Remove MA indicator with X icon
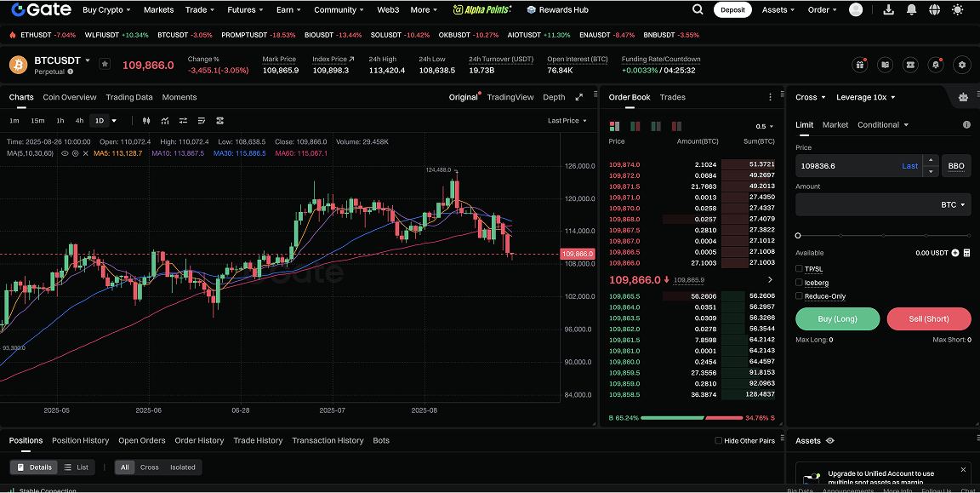The width and height of the screenshot is (980, 493). [86, 153]
